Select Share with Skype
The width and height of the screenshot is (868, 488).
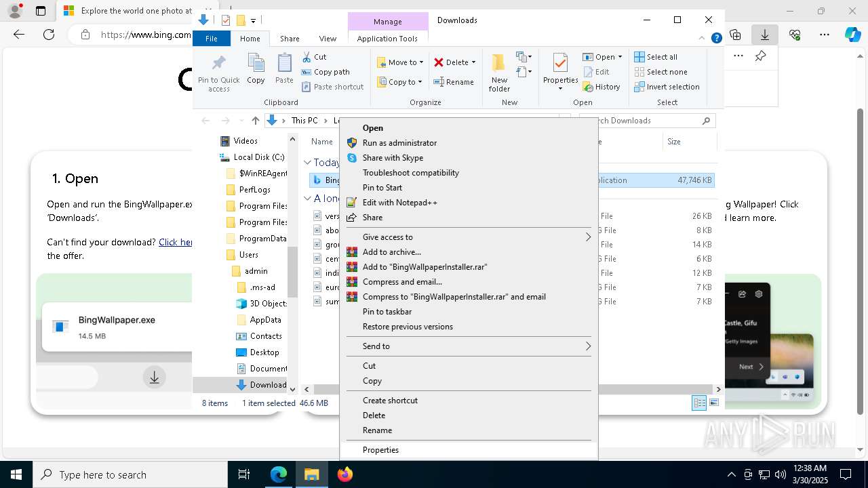pyautogui.click(x=469, y=158)
